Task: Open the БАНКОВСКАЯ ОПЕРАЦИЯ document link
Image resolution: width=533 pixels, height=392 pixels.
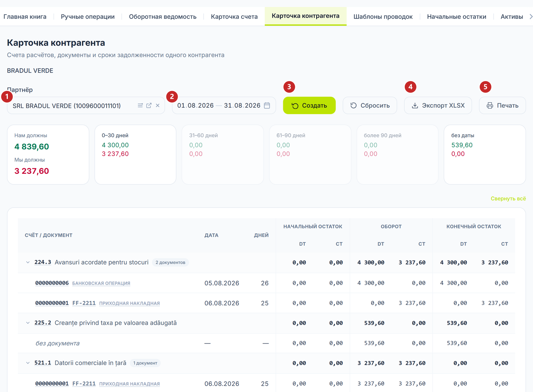Action: (101, 283)
